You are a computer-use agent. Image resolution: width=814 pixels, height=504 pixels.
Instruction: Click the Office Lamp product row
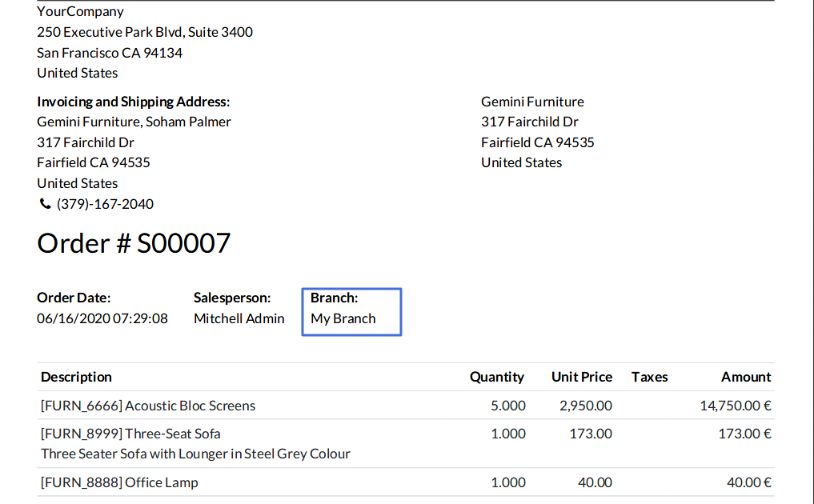pyautogui.click(x=119, y=482)
